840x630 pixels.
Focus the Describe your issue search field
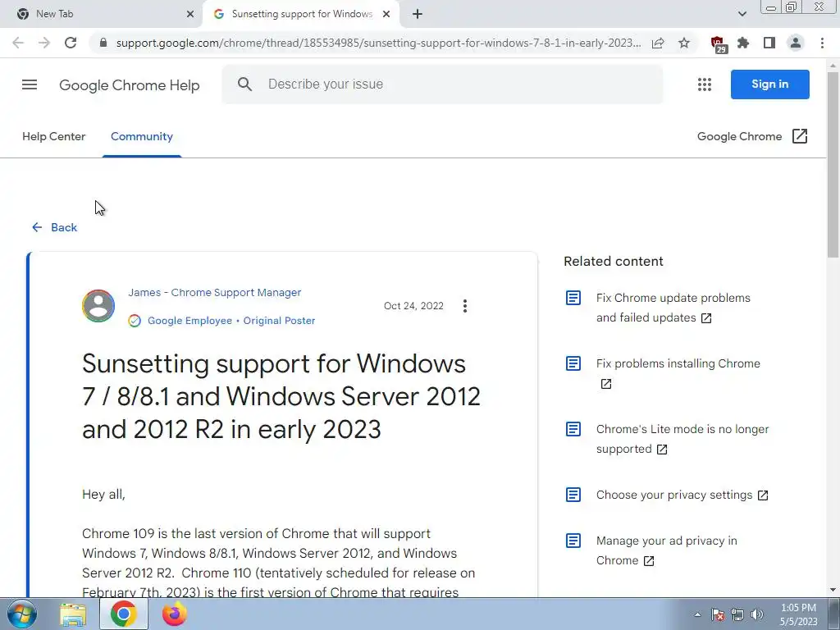(442, 84)
